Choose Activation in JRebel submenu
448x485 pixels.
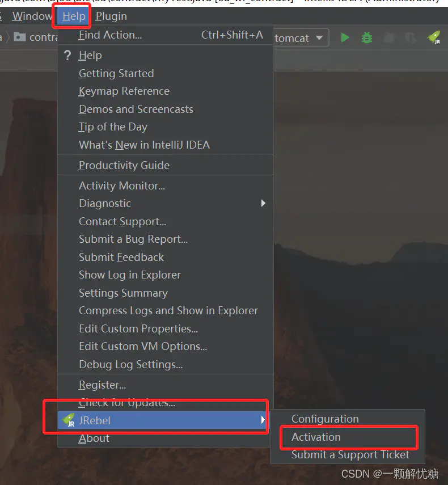click(x=348, y=437)
